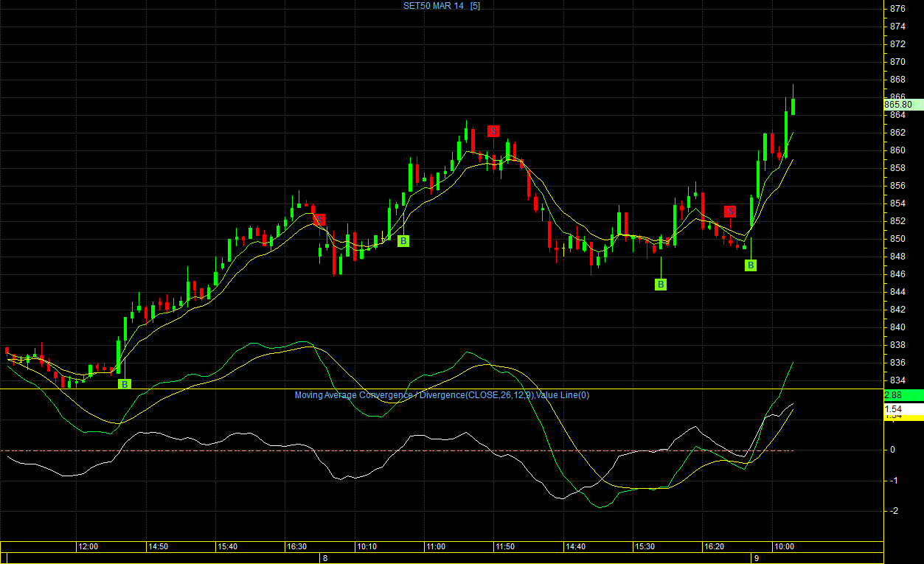Click the 876 price axis label

pyautogui.click(x=898, y=9)
